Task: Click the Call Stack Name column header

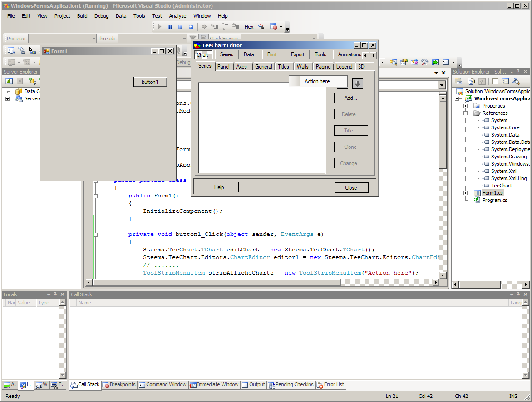Action: click(292, 303)
